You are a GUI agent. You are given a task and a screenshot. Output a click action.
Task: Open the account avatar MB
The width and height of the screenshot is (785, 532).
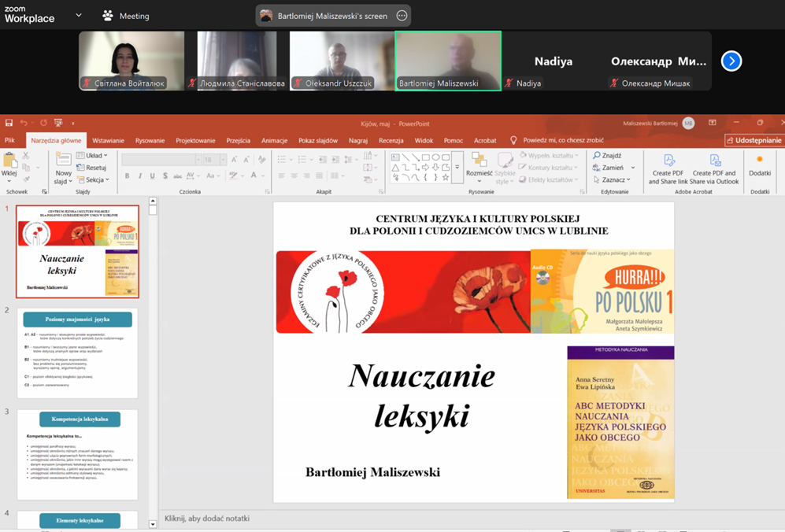click(688, 123)
